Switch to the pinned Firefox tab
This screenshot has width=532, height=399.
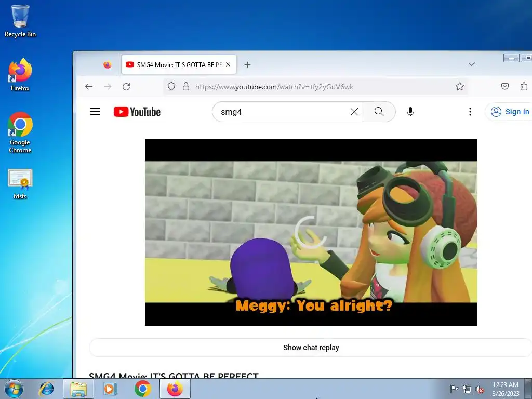107,64
